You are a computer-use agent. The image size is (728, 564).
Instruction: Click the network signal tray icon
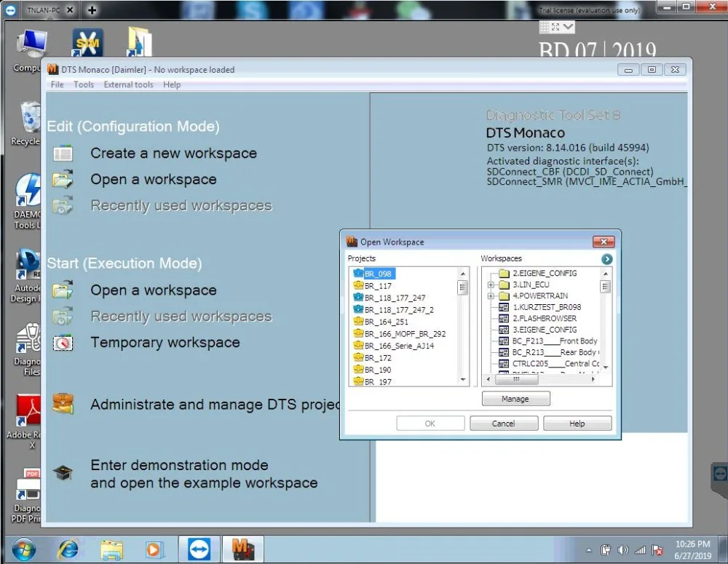click(x=640, y=550)
